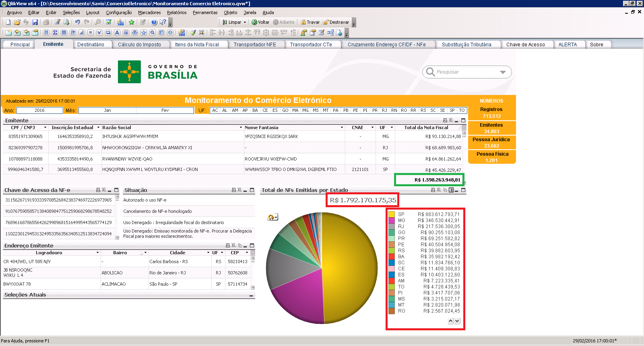Create a table box object
The image size is (644, 346).
[x=64, y=33]
